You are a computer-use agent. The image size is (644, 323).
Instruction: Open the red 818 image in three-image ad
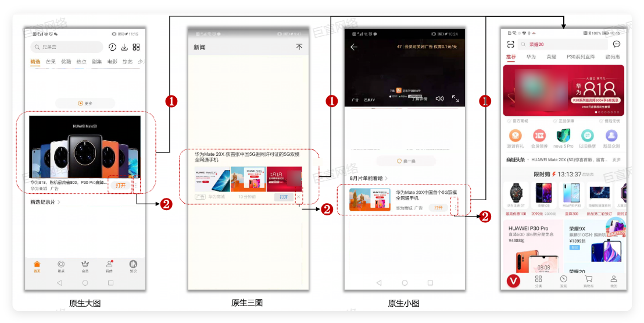pos(284,179)
